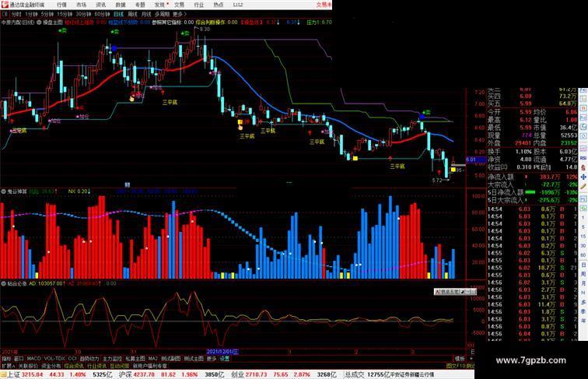Screen dimensions: 588x379
Task: Select 周线 weekly chart period
Action: 132,14
